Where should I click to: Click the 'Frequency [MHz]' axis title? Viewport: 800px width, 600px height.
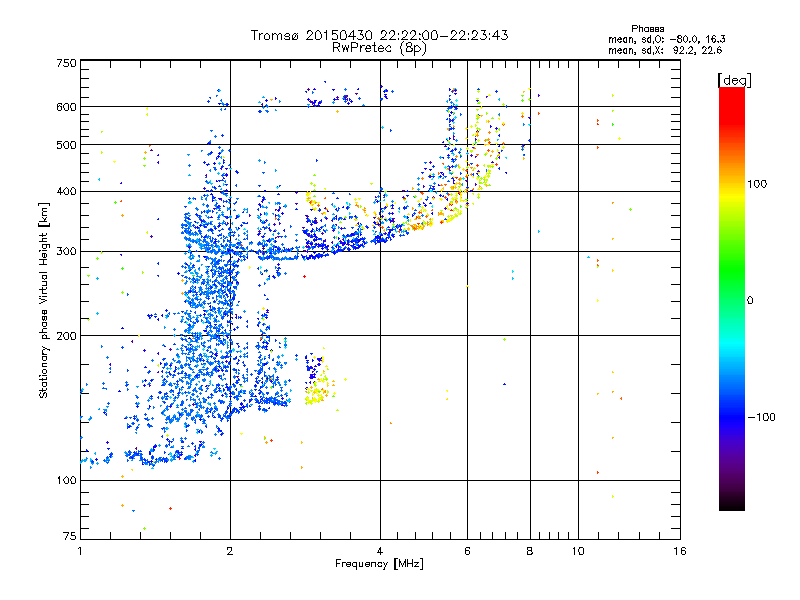click(379, 564)
